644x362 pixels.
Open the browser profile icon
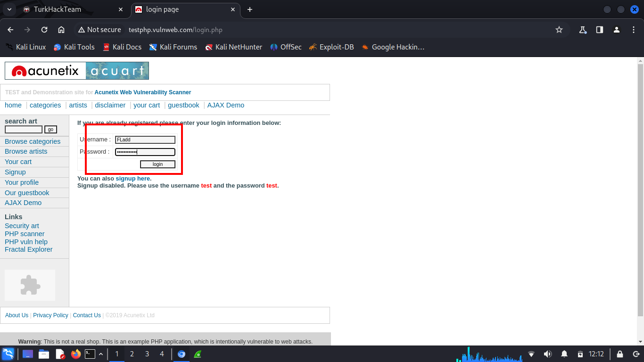617,30
